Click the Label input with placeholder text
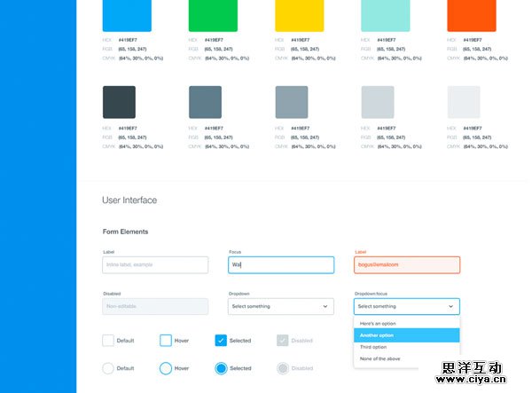This screenshot has width=532, height=393. pos(155,264)
